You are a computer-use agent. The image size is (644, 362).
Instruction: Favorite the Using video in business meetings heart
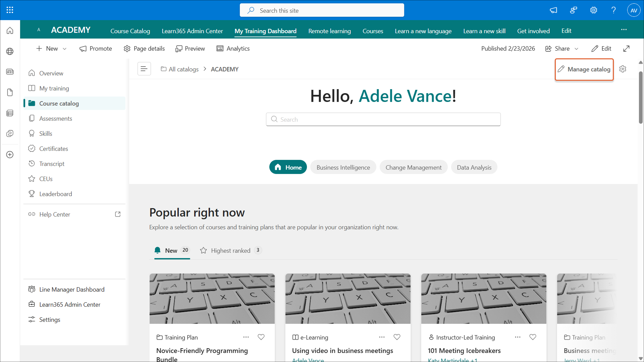pyautogui.click(x=397, y=337)
